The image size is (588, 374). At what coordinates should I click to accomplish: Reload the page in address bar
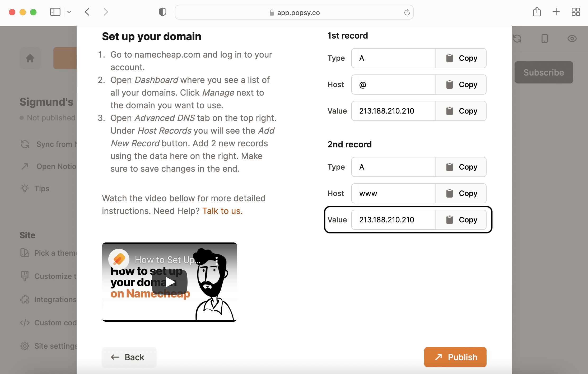(x=407, y=12)
